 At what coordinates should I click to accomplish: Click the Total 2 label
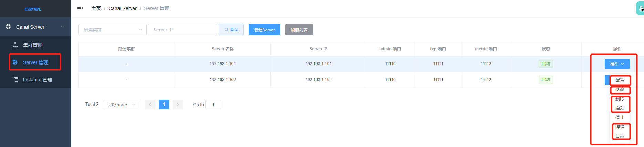pyautogui.click(x=92, y=104)
